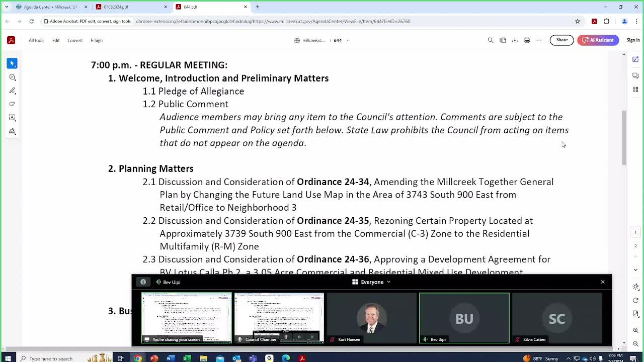Screen dimensions: 644x362
Task: Open the All tools menu
Action: pos(36,40)
